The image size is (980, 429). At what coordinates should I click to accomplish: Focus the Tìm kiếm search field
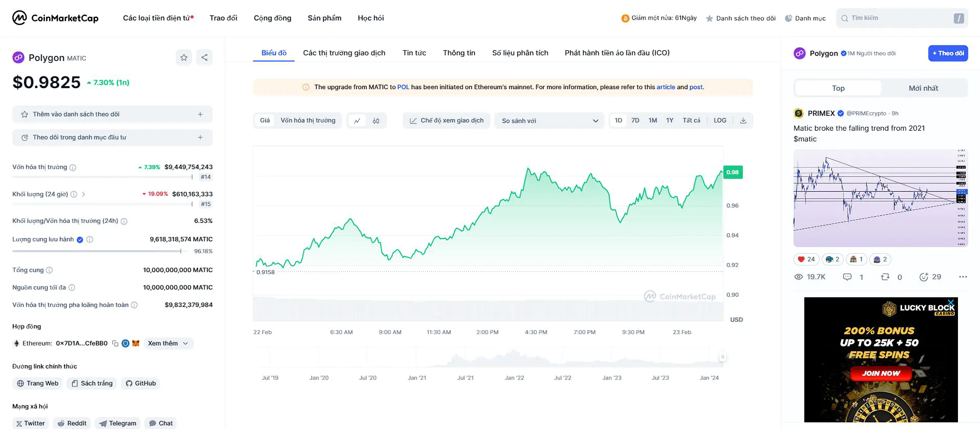[902, 18]
